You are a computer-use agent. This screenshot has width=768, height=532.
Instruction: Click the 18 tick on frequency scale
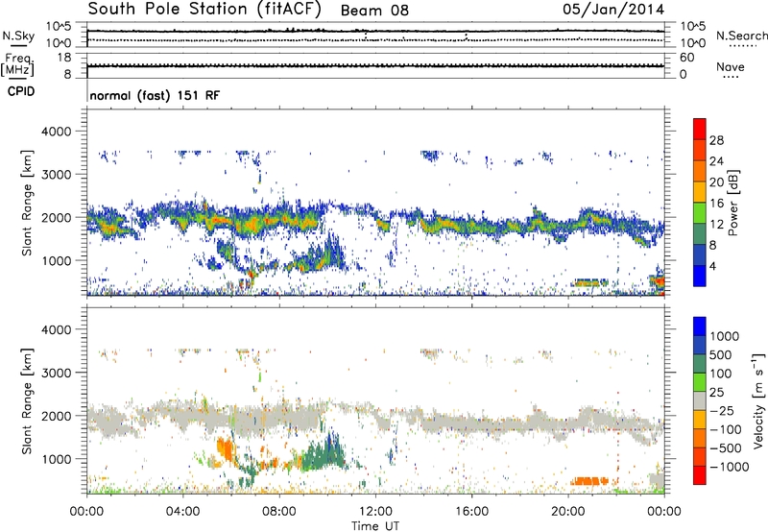[63, 58]
